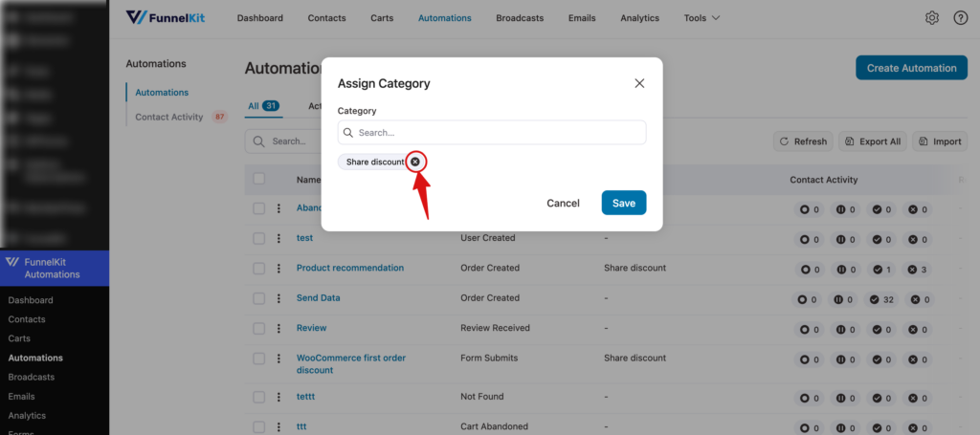This screenshot has height=435, width=980.
Task: Open Dashboard in WordPress sidebar
Action: pos(31,300)
